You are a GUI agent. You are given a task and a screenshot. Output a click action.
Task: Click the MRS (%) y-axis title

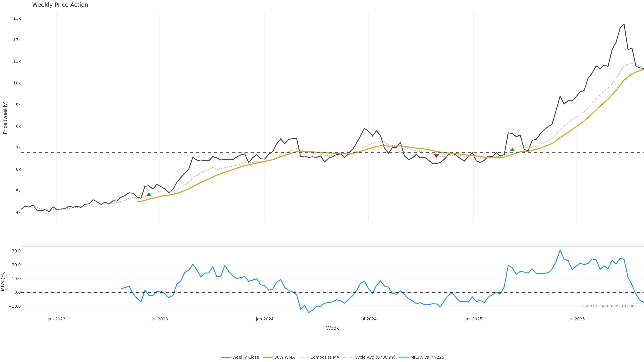click(3, 281)
